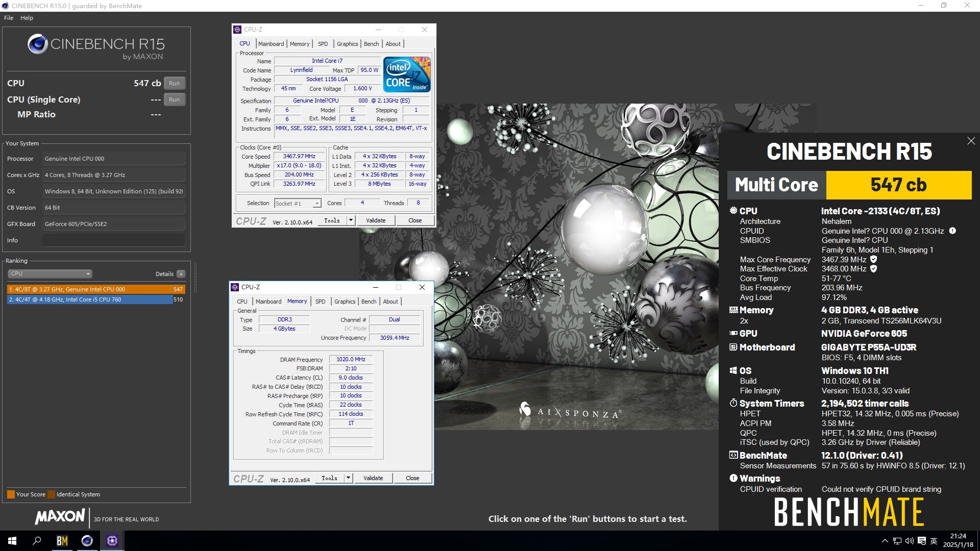Image resolution: width=980 pixels, height=551 pixels.
Task: Open the Windows Start menu
Action: pos(12,541)
